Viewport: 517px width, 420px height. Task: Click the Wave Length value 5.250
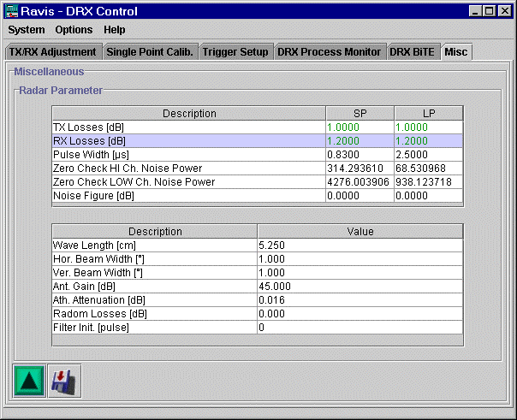click(x=360, y=245)
